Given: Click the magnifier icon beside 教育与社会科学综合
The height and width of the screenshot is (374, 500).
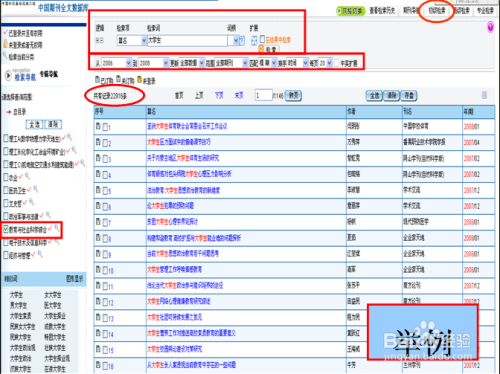Looking at the screenshot, I should (57, 228).
